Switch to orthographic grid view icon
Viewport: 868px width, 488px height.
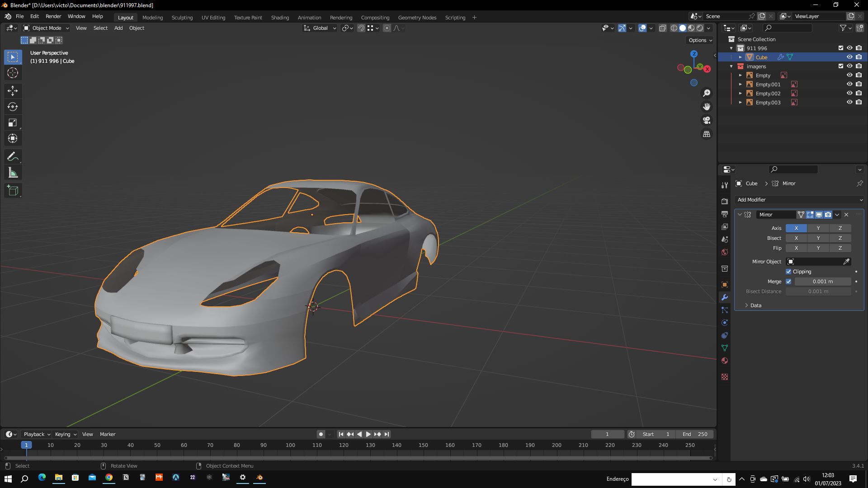(x=706, y=134)
